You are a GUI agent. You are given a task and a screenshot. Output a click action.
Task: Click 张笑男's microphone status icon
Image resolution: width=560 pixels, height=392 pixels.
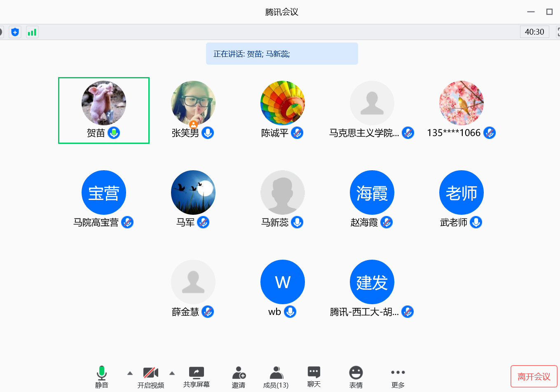click(x=208, y=133)
